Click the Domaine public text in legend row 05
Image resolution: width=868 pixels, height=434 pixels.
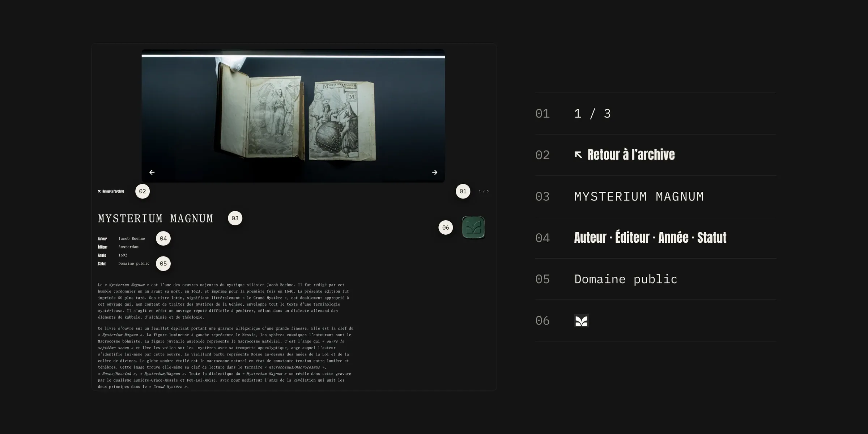point(626,279)
